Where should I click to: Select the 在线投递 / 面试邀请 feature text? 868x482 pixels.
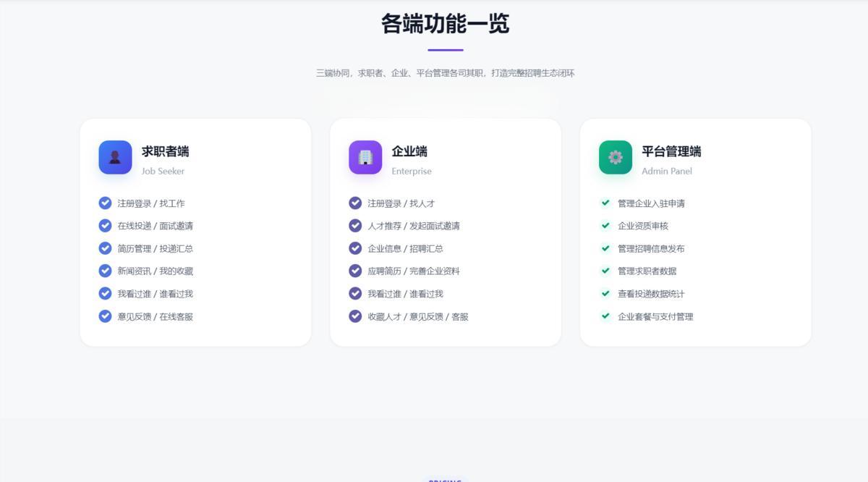pyautogui.click(x=155, y=226)
